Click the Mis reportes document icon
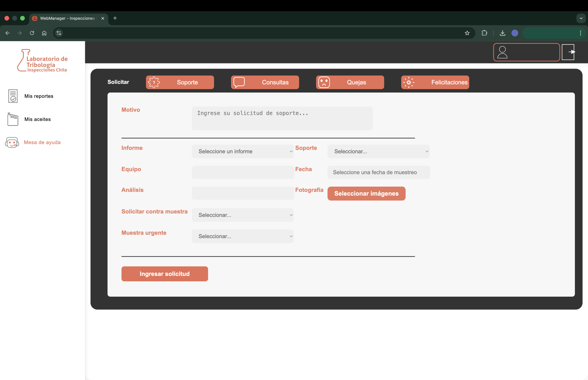 (x=13, y=96)
